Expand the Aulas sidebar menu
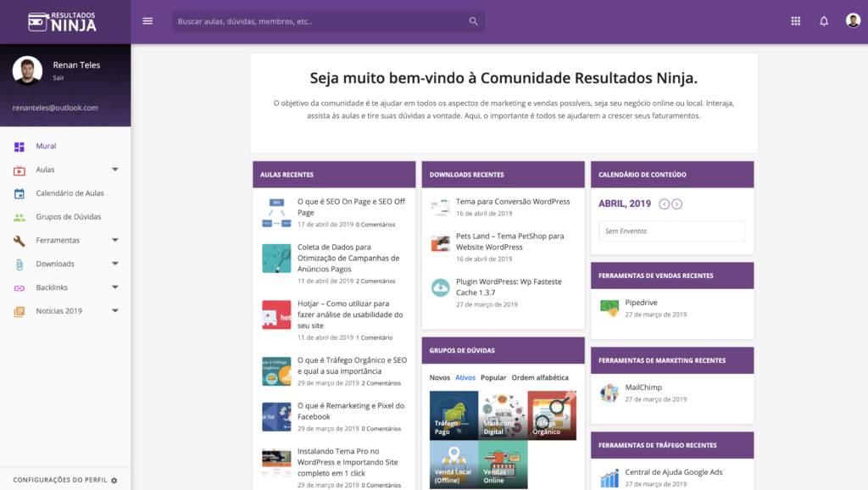 (118, 169)
